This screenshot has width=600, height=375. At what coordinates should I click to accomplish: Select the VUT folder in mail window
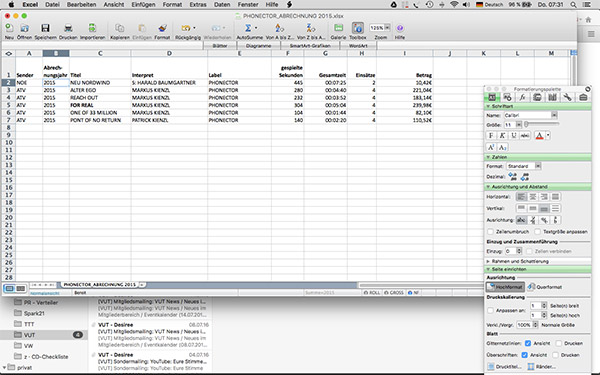pos(44,335)
